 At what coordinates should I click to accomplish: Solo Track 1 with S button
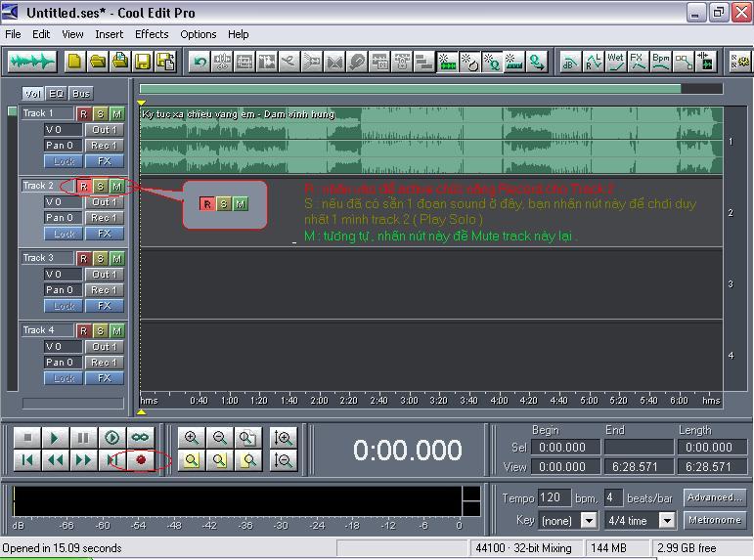(x=100, y=114)
